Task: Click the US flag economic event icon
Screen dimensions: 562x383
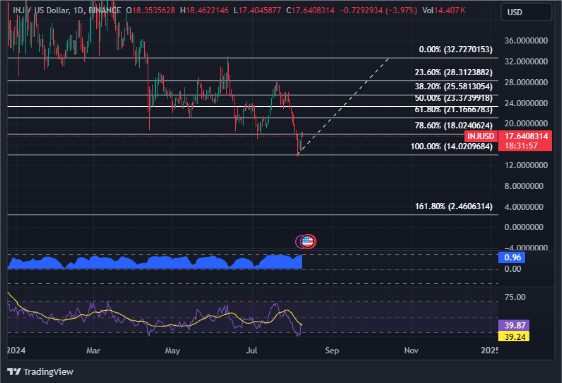Action: [x=308, y=241]
